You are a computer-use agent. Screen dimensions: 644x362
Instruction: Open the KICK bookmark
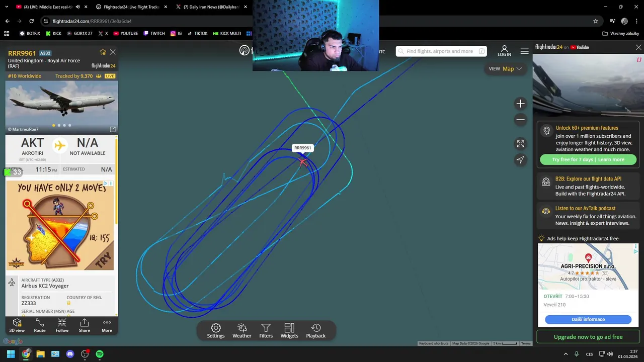click(x=53, y=33)
